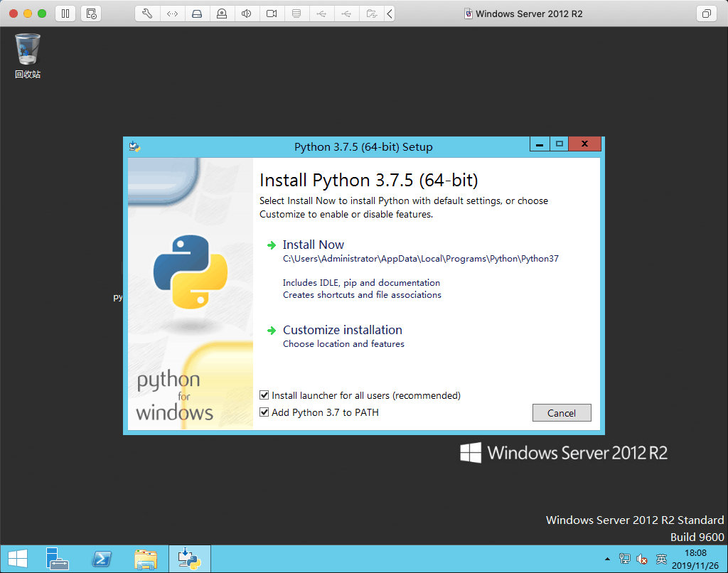Click Install Now option
728x573 pixels.
tap(314, 245)
